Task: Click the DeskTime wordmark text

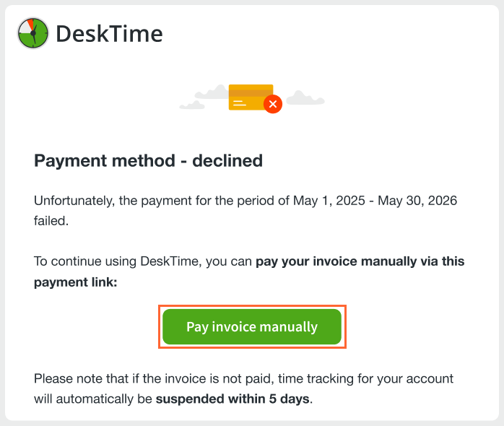Action: (109, 34)
